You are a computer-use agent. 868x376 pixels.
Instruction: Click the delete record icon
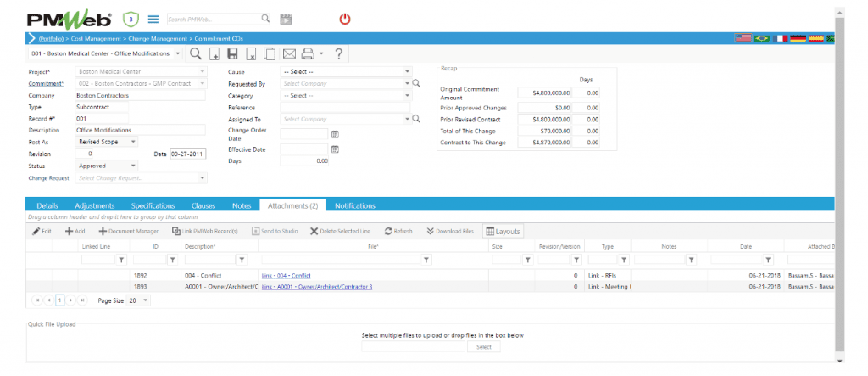(x=251, y=54)
